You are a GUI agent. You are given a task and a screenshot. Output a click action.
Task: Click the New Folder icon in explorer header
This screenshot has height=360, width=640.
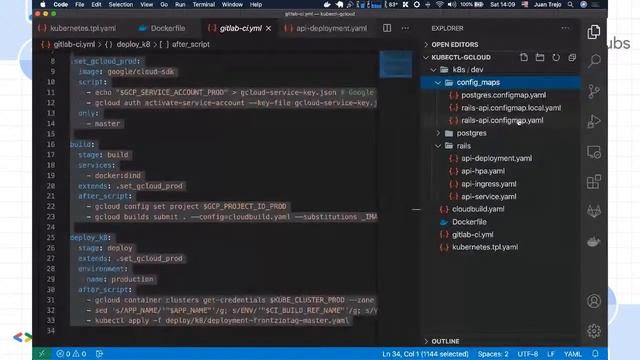(540, 57)
